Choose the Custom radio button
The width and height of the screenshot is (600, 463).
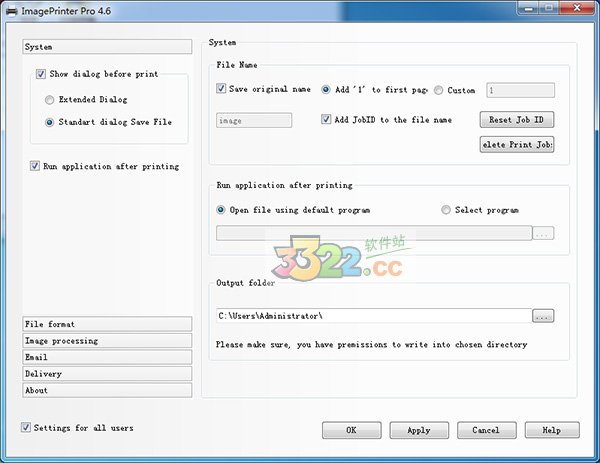(439, 90)
